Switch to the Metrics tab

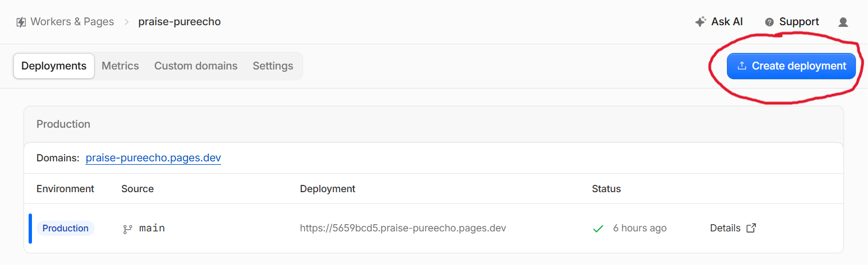120,66
